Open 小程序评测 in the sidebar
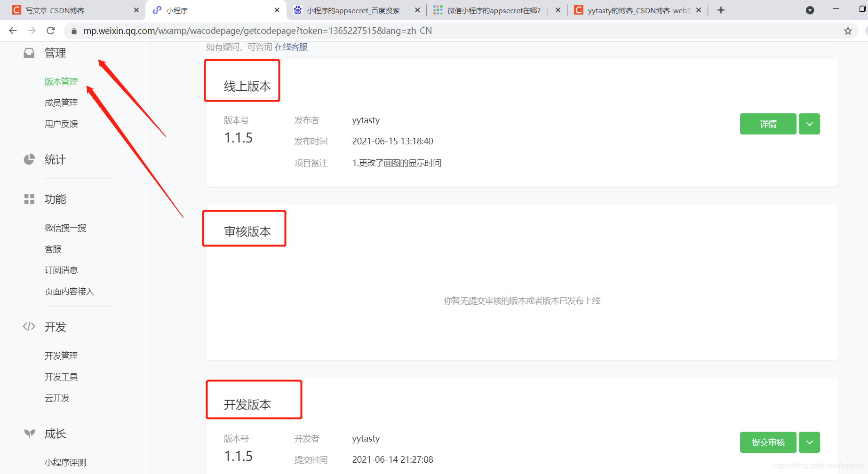Viewport: 868px width, 474px height. pos(65,462)
